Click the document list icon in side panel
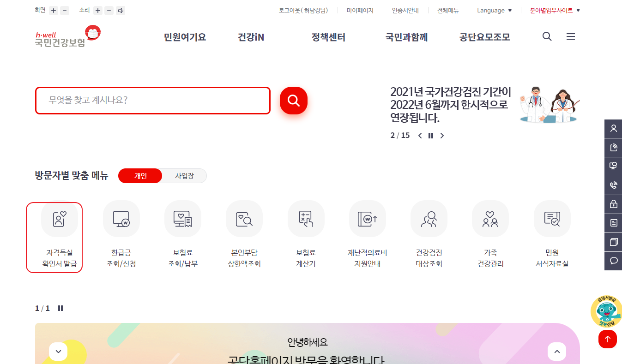Viewport: 622px width, 364px height. click(x=613, y=223)
